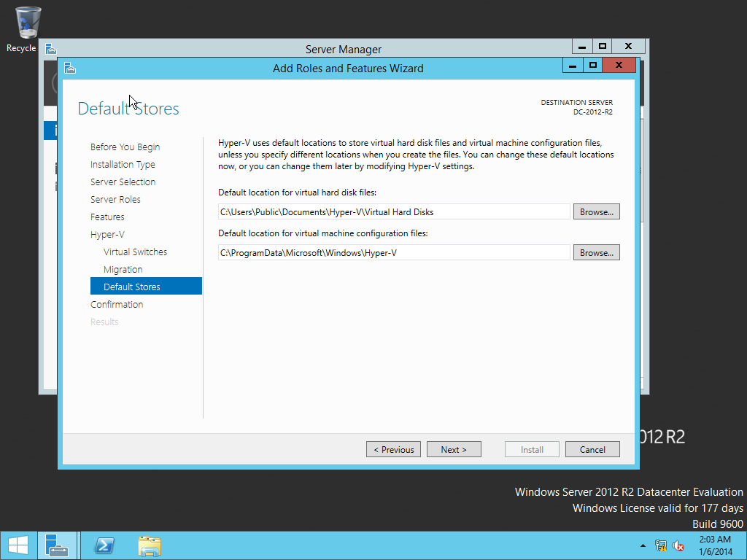Open the clock showing 2:03 AM
Viewport: 747px width, 560px height.
715,545
